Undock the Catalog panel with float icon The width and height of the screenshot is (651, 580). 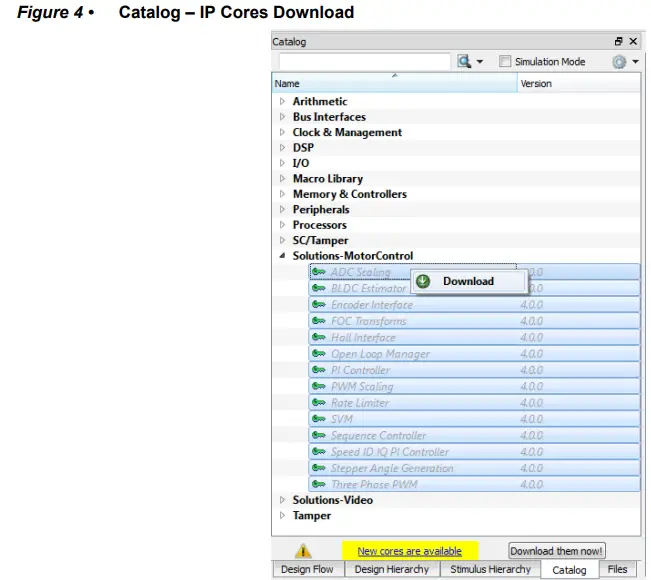click(x=619, y=42)
